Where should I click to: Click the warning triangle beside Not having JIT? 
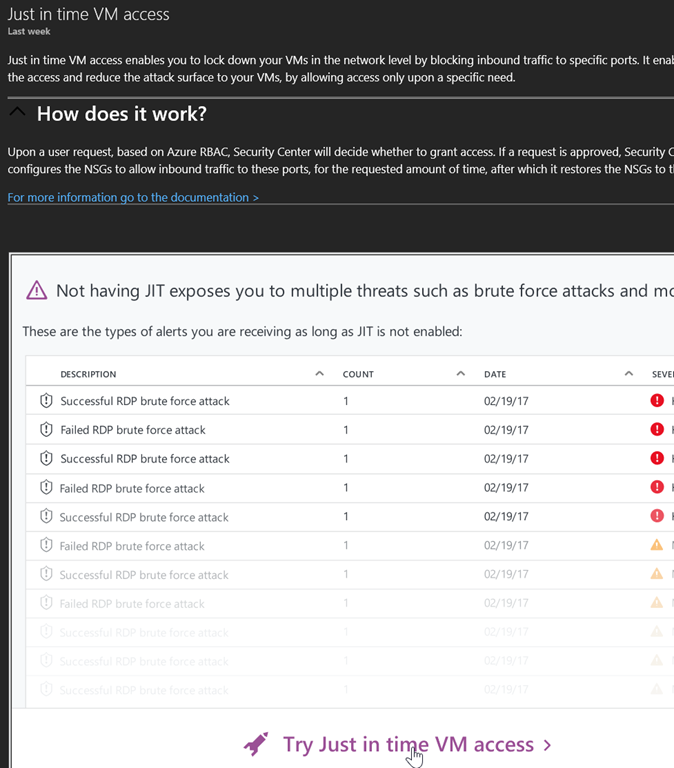(x=37, y=291)
